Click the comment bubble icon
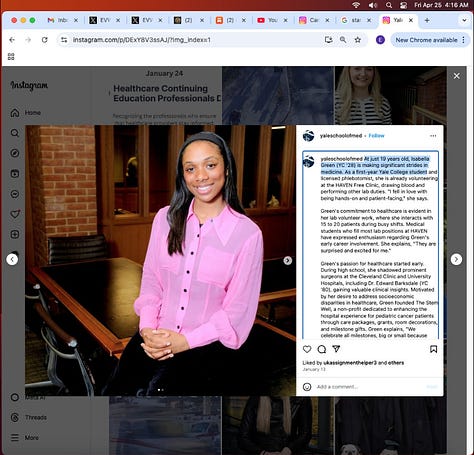The width and height of the screenshot is (474, 455). click(322, 349)
